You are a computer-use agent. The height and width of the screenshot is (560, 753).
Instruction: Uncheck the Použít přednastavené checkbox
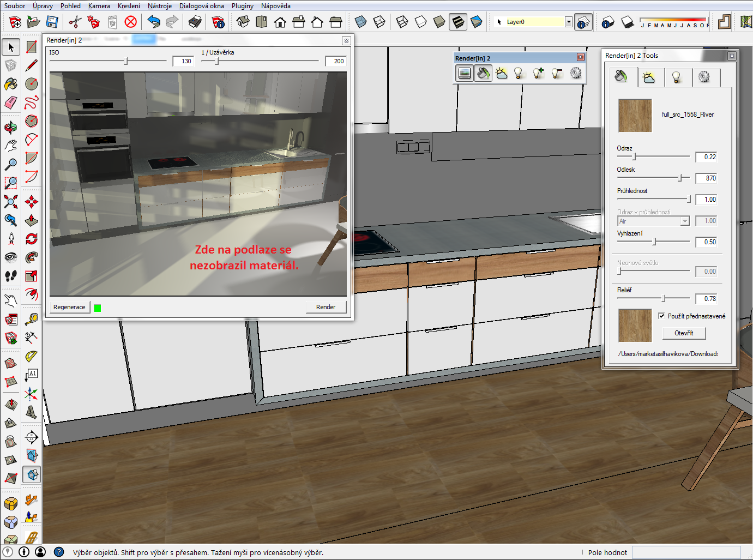point(661,316)
